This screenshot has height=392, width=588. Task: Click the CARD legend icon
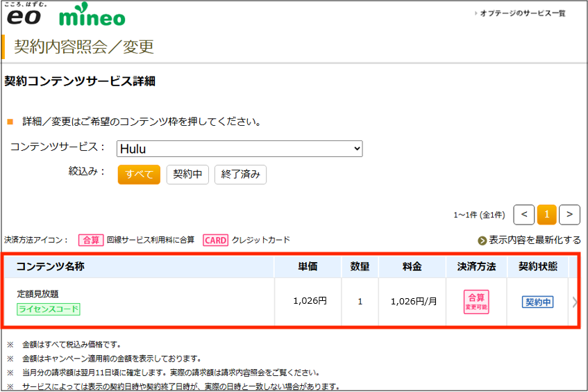pyautogui.click(x=216, y=240)
